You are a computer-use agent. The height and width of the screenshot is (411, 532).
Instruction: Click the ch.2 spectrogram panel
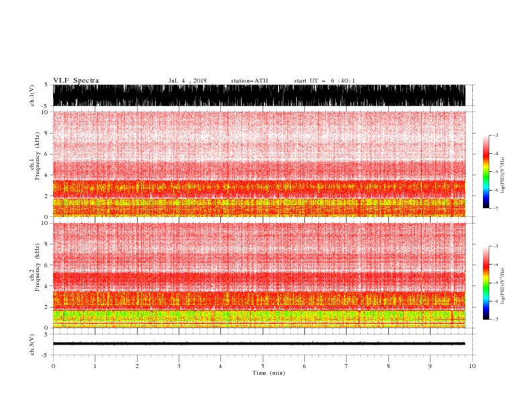tap(259, 275)
